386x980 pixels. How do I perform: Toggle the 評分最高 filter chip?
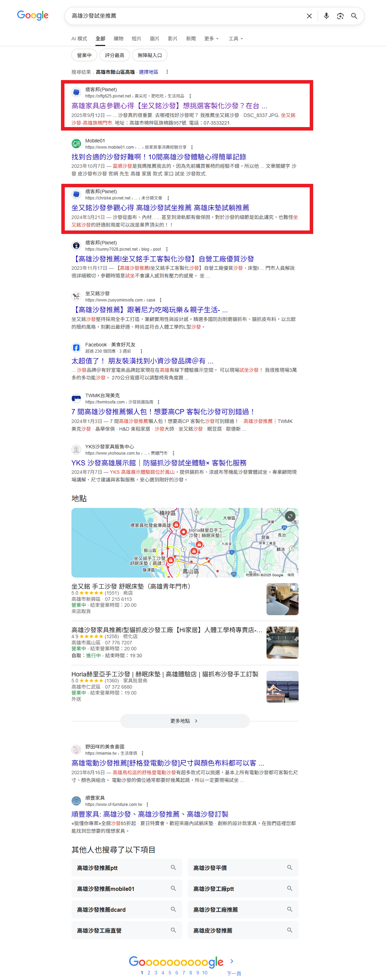coord(115,56)
